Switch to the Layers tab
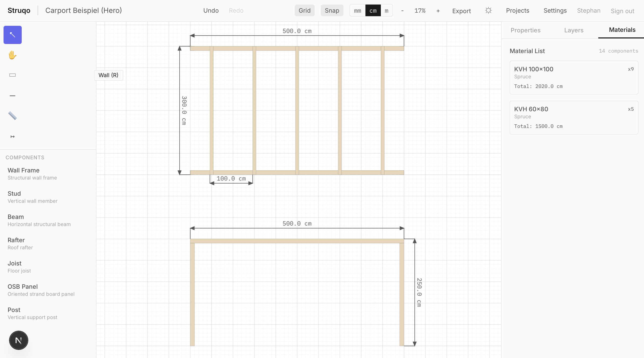644x358 pixels. click(x=573, y=30)
